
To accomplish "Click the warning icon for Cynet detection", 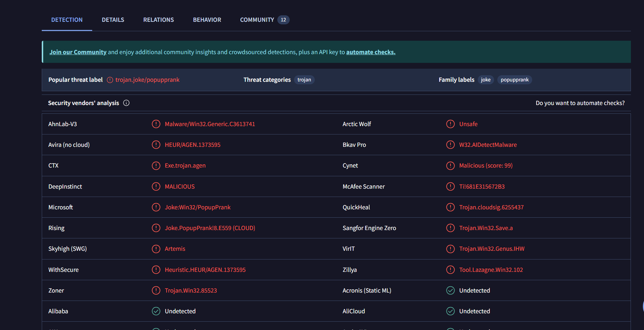I will click(x=451, y=166).
